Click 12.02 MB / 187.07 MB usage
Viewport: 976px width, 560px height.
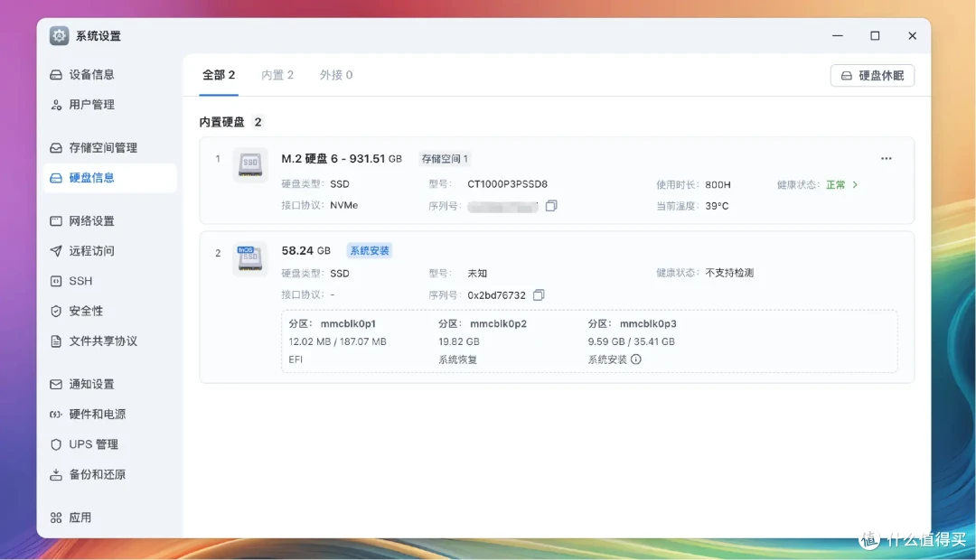337,341
